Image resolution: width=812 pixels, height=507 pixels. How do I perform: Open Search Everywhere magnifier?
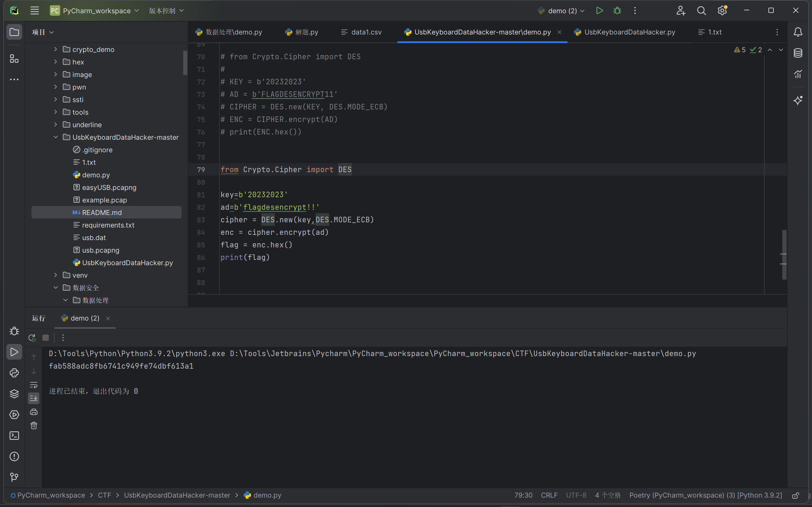[701, 10]
